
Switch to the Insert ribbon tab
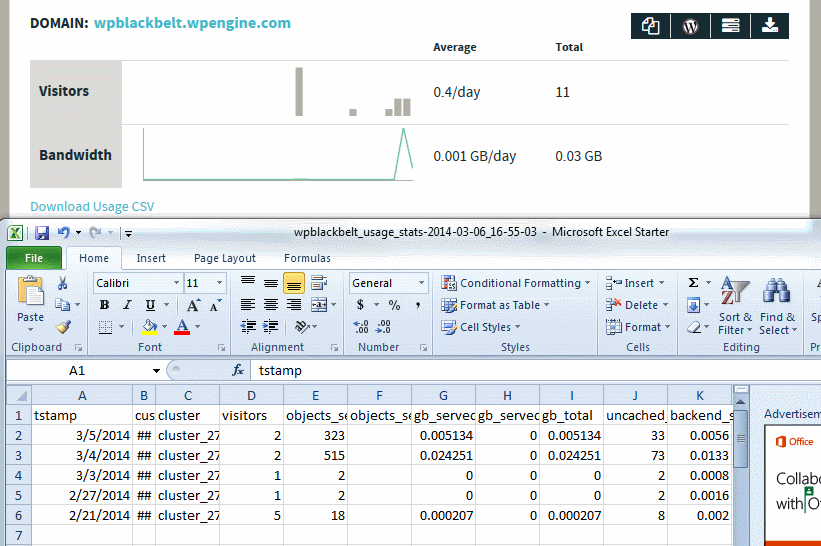[151, 258]
